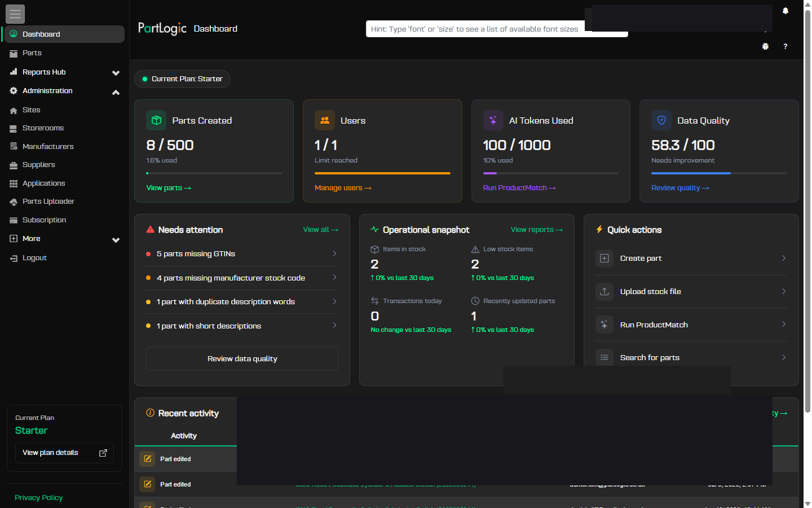Open the notifications bell

point(785,11)
